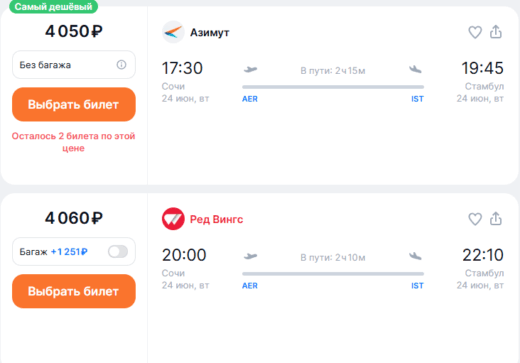Click the IST airport code on Азимут flight

(x=417, y=99)
